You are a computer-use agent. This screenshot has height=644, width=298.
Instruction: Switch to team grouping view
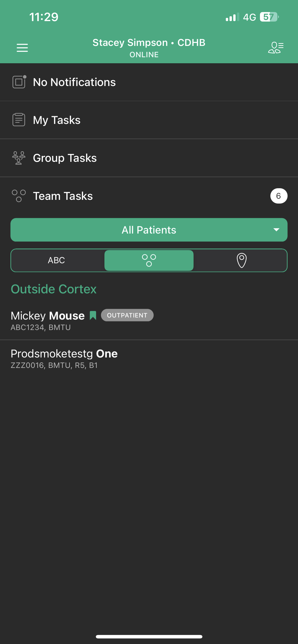149,260
